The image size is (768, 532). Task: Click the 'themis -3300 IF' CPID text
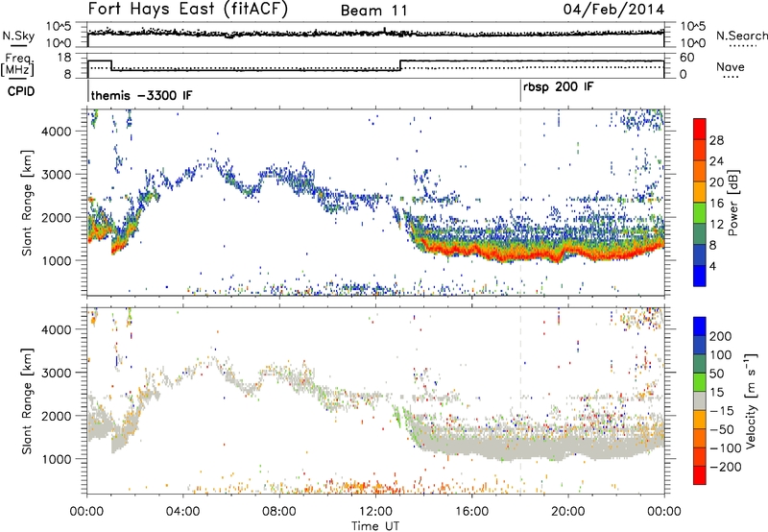[141, 95]
